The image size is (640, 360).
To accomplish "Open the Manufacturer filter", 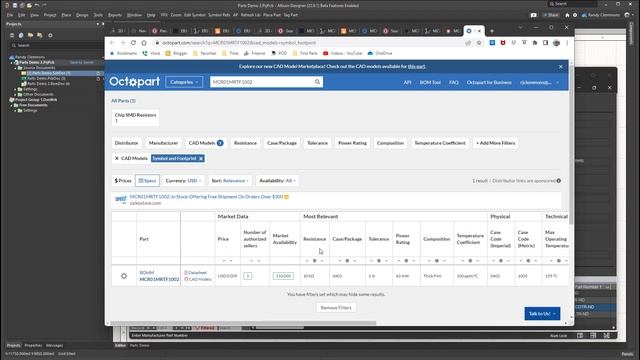I will 163,143.
